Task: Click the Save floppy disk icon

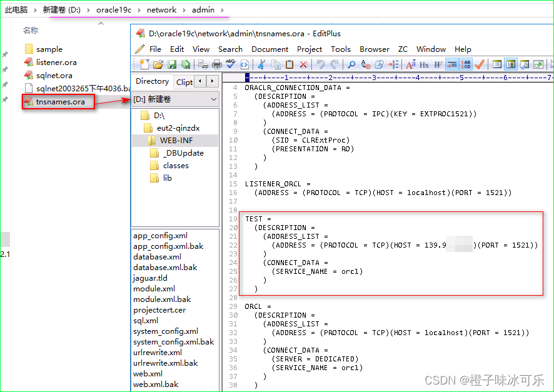Action: click(172, 64)
